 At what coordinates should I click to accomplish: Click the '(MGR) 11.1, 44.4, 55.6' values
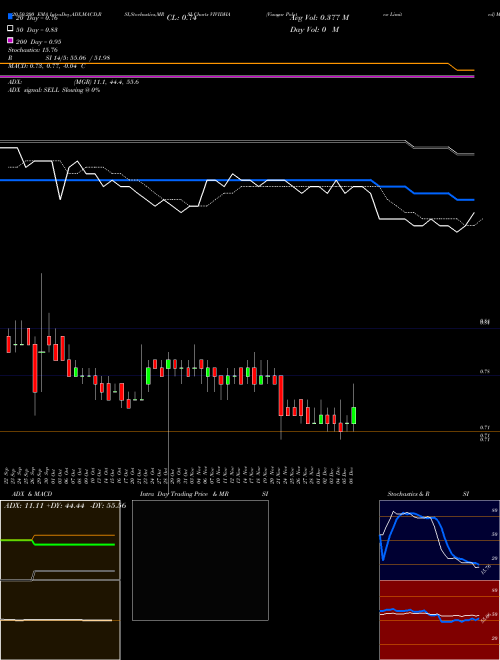(x=106, y=82)
